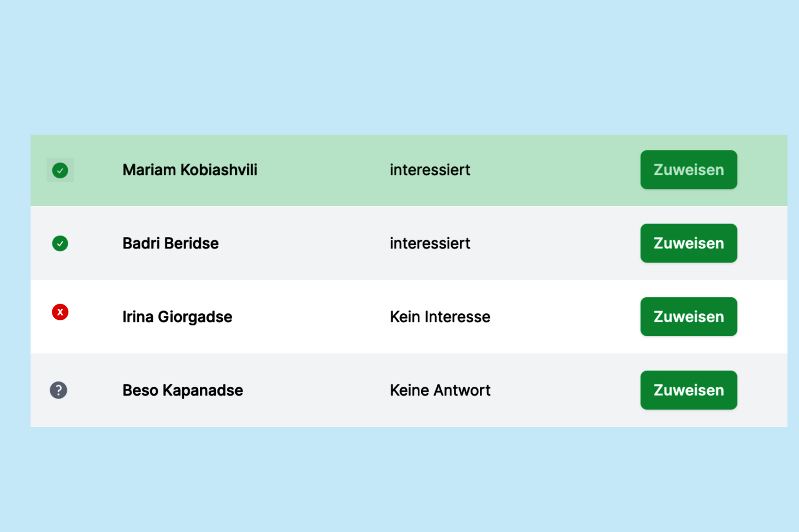The width and height of the screenshot is (799, 532).
Task: Click the Keine Antwort status text
Action: click(x=440, y=390)
